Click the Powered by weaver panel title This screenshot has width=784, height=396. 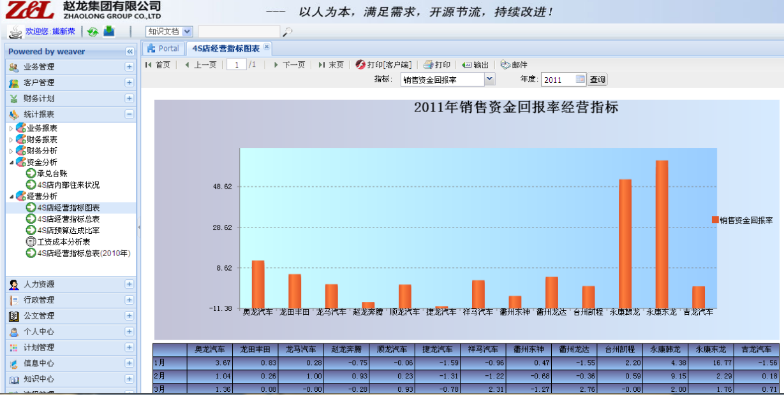(46, 52)
